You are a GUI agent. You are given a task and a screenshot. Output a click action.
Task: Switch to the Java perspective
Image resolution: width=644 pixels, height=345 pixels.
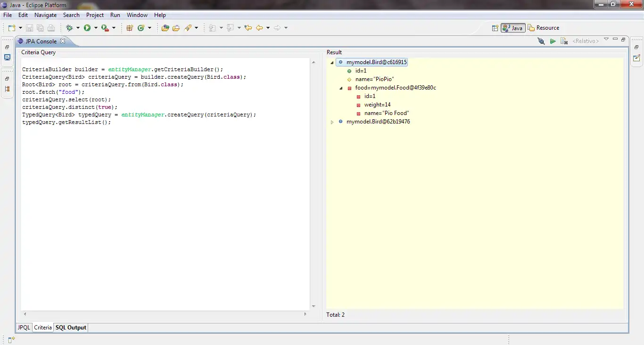513,28
